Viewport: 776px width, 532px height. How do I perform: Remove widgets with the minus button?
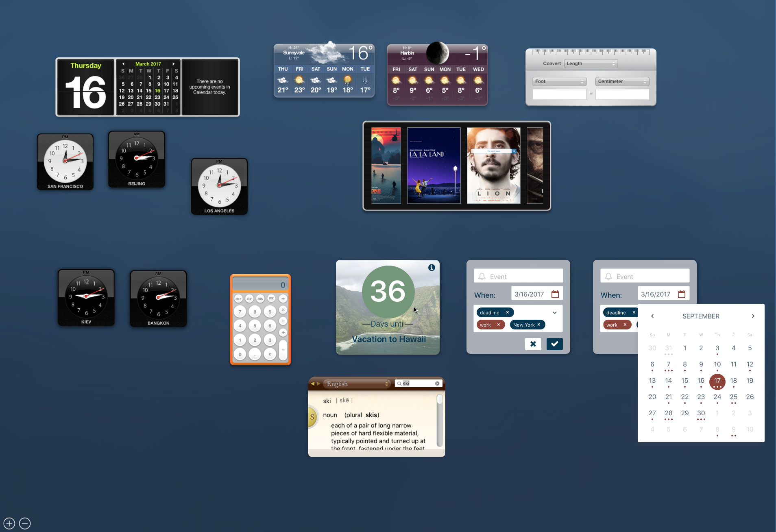pos(25,523)
